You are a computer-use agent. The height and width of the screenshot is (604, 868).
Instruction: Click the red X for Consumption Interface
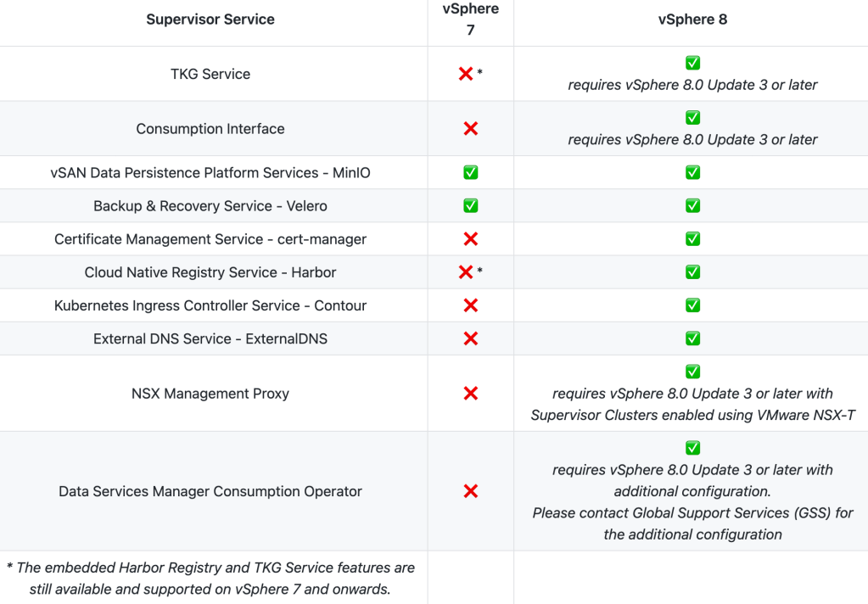(x=471, y=129)
